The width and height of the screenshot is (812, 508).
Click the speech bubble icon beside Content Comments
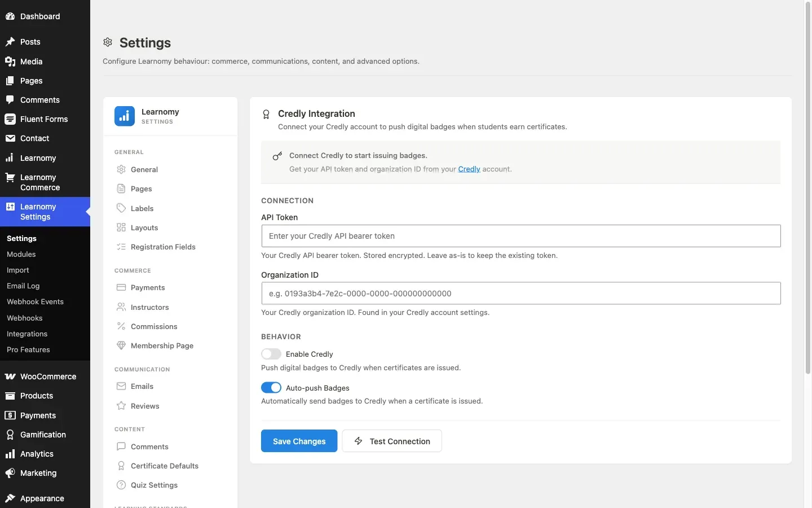tap(121, 446)
